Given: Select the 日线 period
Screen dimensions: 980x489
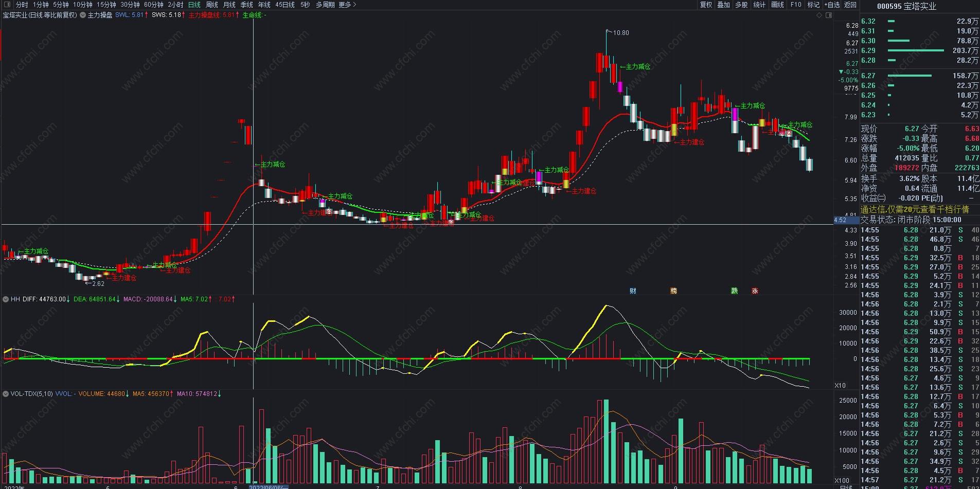Looking at the screenshot, I should pos(194,5).
